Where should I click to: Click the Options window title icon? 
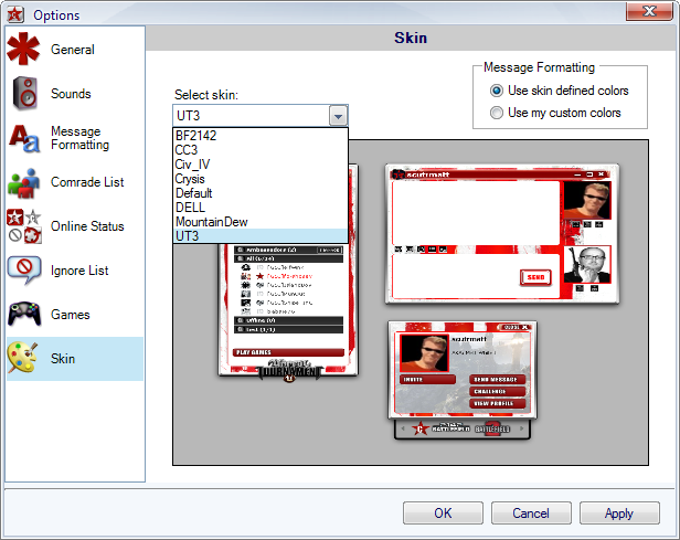[x=16, y=14]
